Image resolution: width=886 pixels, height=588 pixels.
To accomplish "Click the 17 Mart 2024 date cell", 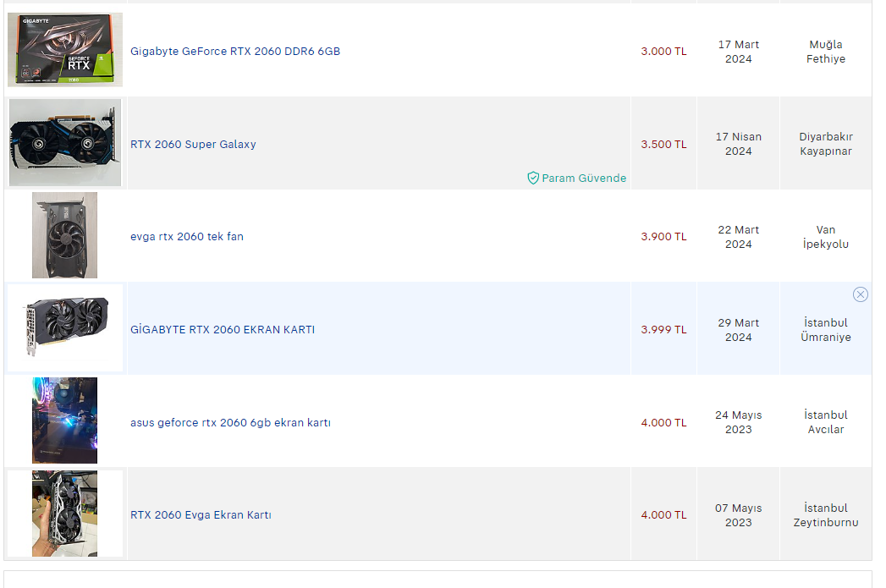I will tap(738, 52).
